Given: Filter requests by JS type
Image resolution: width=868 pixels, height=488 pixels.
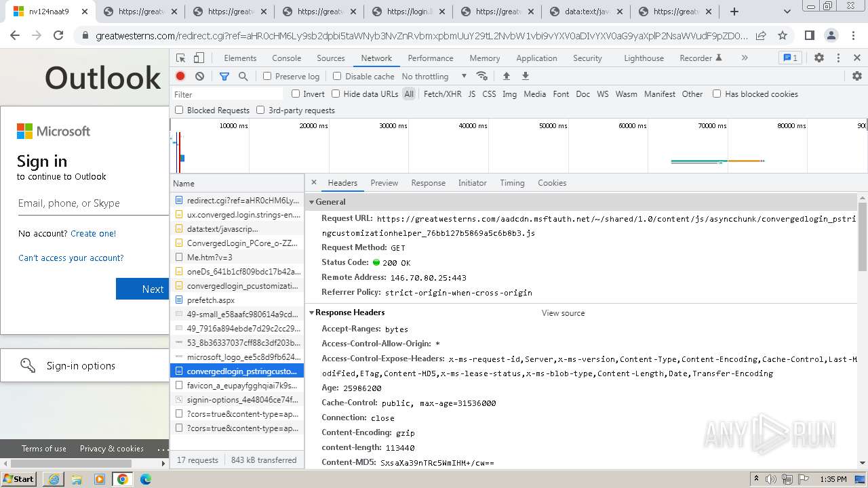Looking at the screenshot, I should pyautogui.click(x=471, y=94).
